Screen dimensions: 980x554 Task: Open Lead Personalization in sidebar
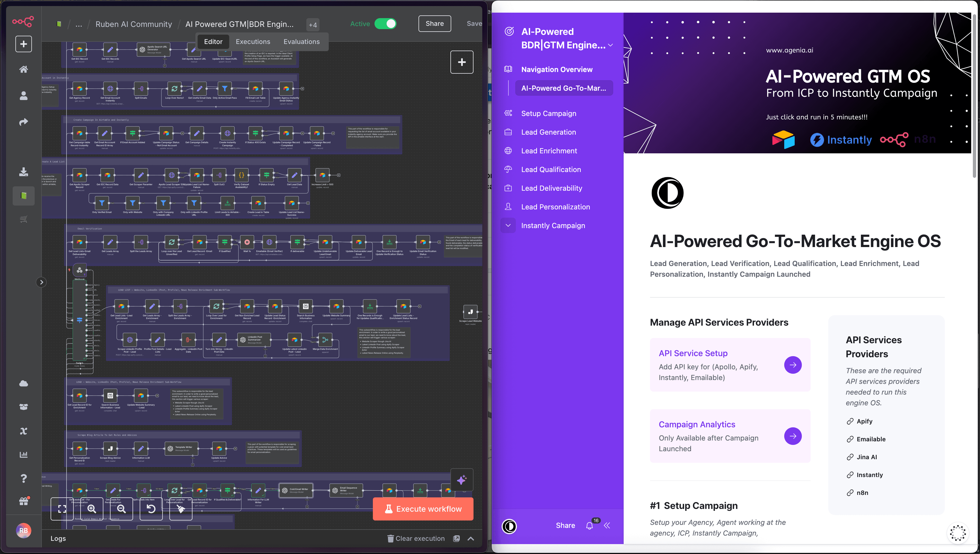pyautogui.click(x=555, y=207)
